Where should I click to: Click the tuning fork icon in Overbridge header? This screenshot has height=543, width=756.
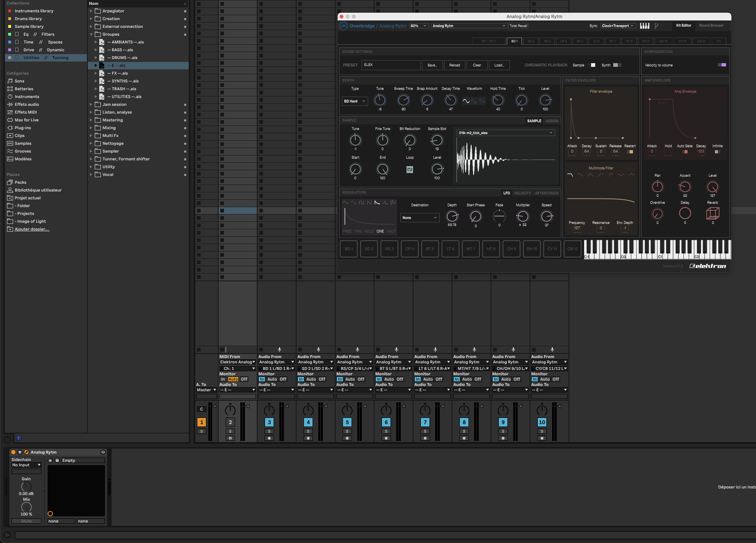(x=656, y=26)
